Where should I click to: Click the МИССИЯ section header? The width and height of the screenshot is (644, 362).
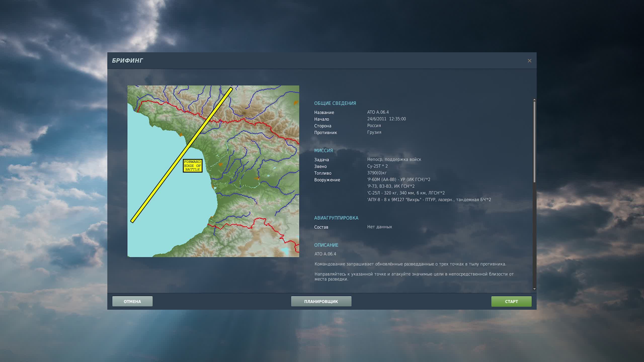pos(323,150)
